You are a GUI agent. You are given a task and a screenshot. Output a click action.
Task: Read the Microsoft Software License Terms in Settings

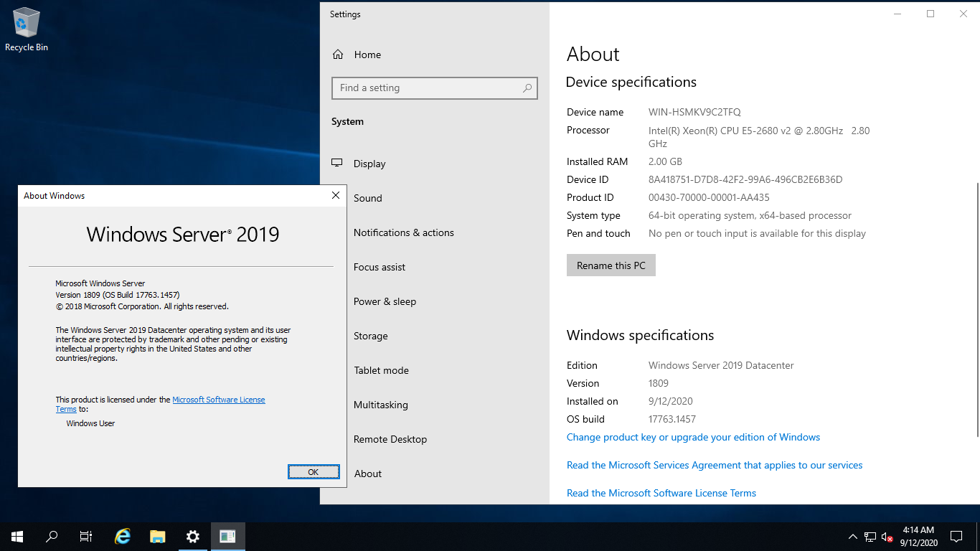click(x=661, y=493)
